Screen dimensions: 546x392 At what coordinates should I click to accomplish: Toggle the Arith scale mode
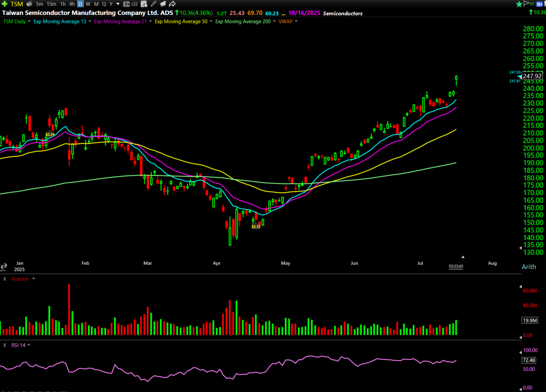529,267
